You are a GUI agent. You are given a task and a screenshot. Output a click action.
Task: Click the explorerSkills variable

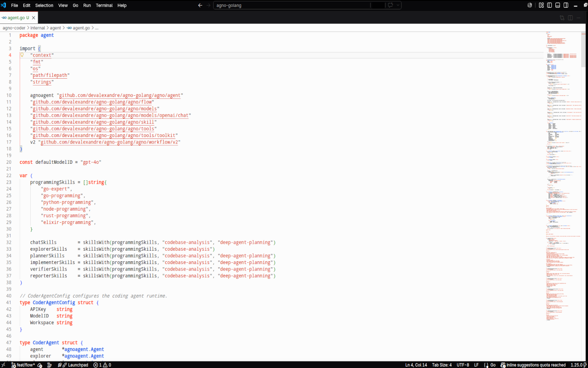[49, 249]
